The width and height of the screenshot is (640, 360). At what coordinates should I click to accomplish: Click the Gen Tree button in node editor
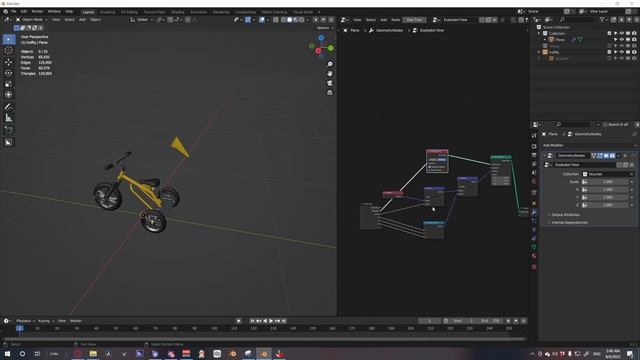[414, 20]
